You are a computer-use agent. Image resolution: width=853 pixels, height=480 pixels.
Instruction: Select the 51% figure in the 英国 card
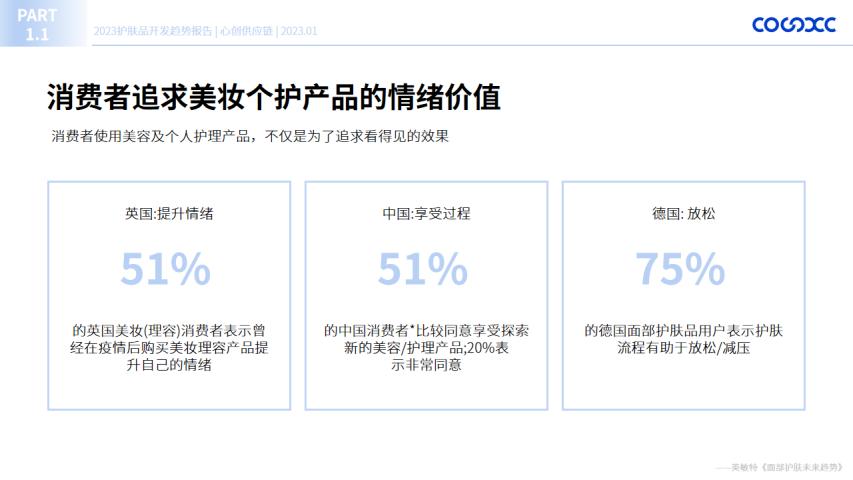tap(166, 269)
